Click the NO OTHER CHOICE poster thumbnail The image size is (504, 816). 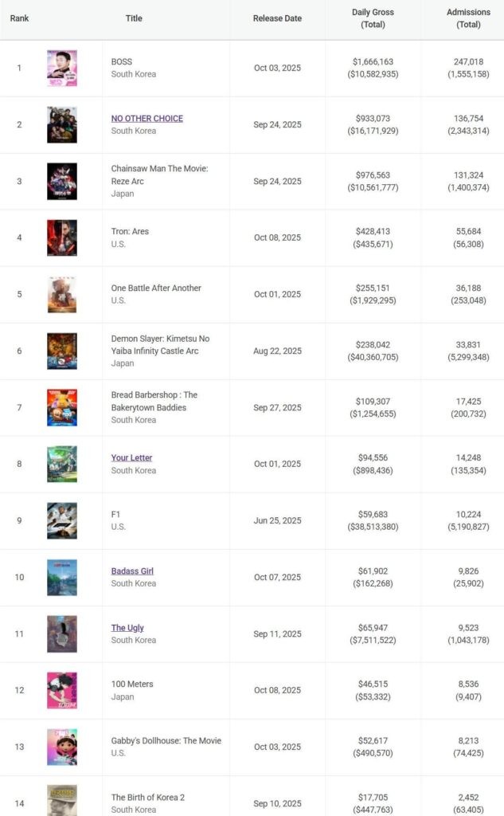click(62, 125)
